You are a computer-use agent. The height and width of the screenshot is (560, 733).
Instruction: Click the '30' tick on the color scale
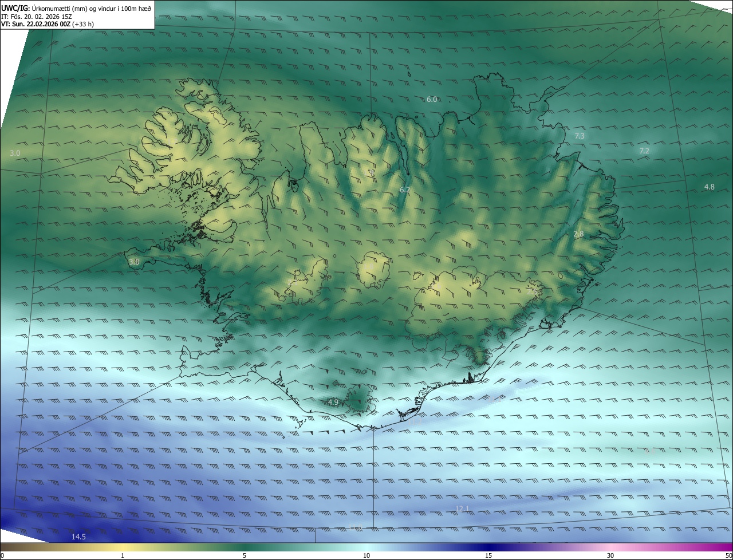pyautogui.click(x=610, y=555)
